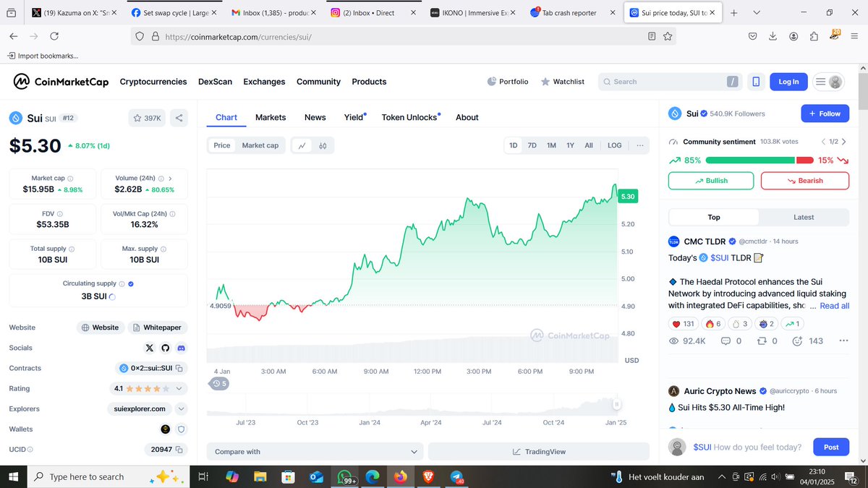This screenshot has height=488, width=868.
Task: Switch chart to Market cap
Action: [x=260, y=145]
